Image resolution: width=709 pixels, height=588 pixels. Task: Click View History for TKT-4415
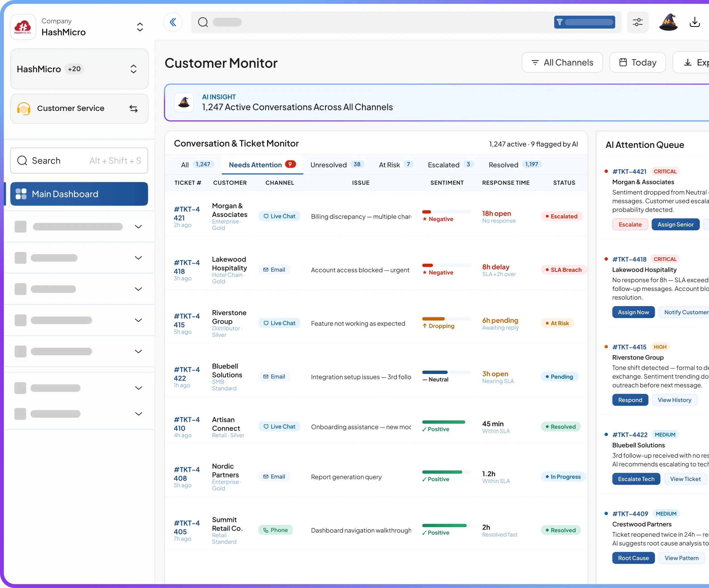tap(674, 400)
